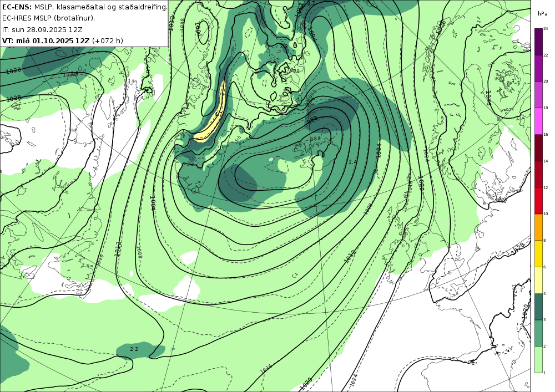This screenshot has width=555, height=392.
Task: Click the '984' isobar label at the low center
Action: point(315,139)
